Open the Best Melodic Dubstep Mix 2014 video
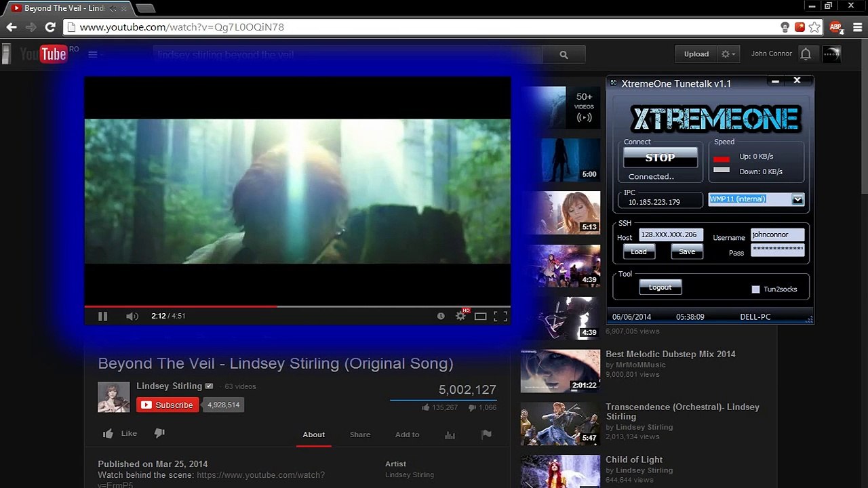 (670, 354)
